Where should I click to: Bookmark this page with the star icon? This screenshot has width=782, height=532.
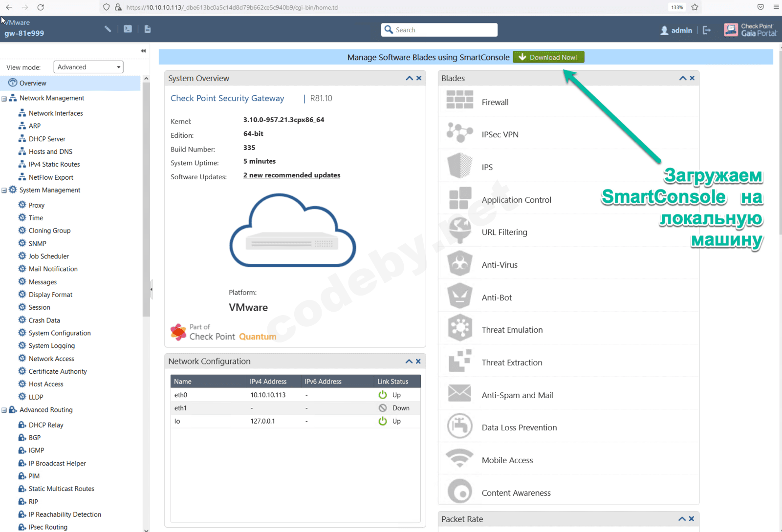tap(695, 7)
